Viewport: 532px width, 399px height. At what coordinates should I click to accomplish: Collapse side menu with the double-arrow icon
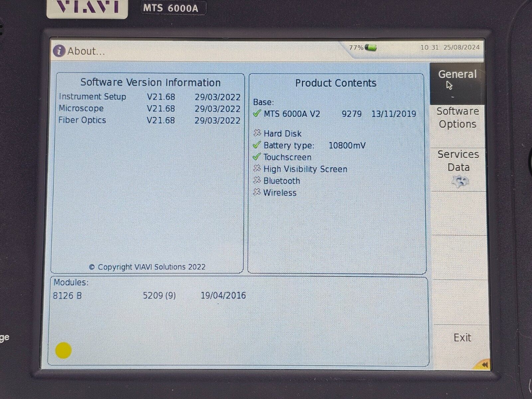click(484, 365)
